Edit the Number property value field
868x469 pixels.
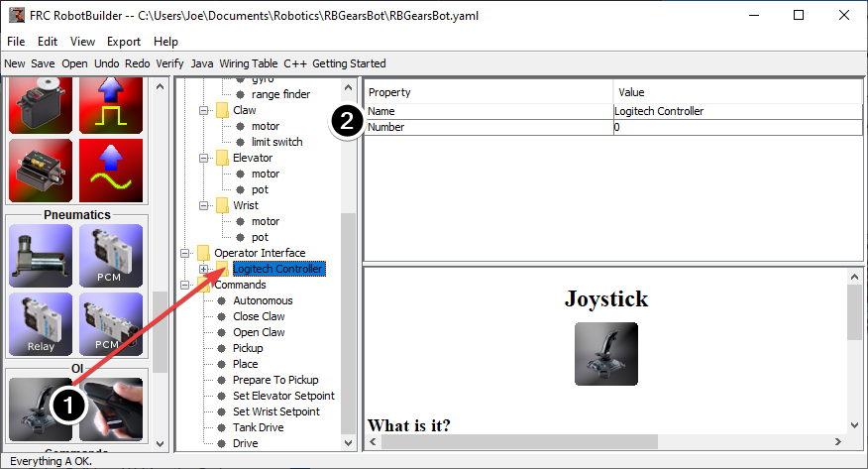click(737, 127)
